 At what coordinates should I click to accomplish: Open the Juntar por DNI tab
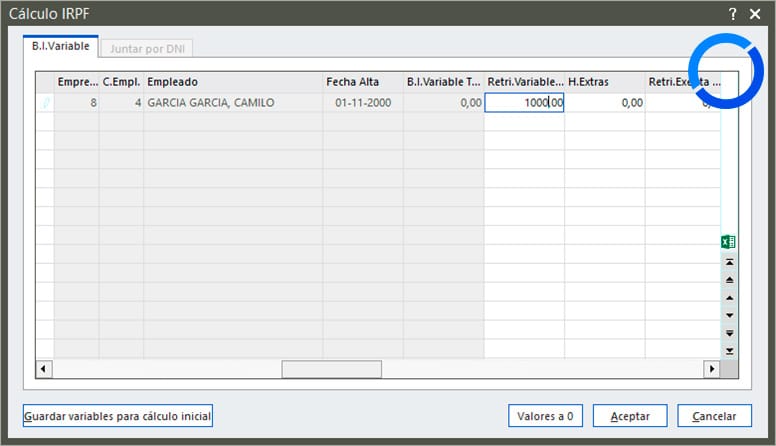coord(147,49)
